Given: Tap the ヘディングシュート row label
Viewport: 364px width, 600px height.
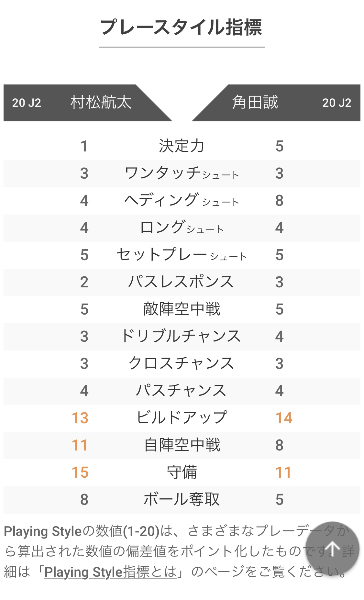Looking at the screenshot, I should point(182,200).
